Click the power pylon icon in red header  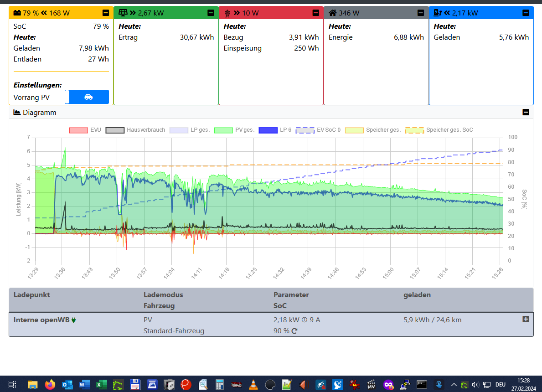pyautogui.click(x=227, y=14)
